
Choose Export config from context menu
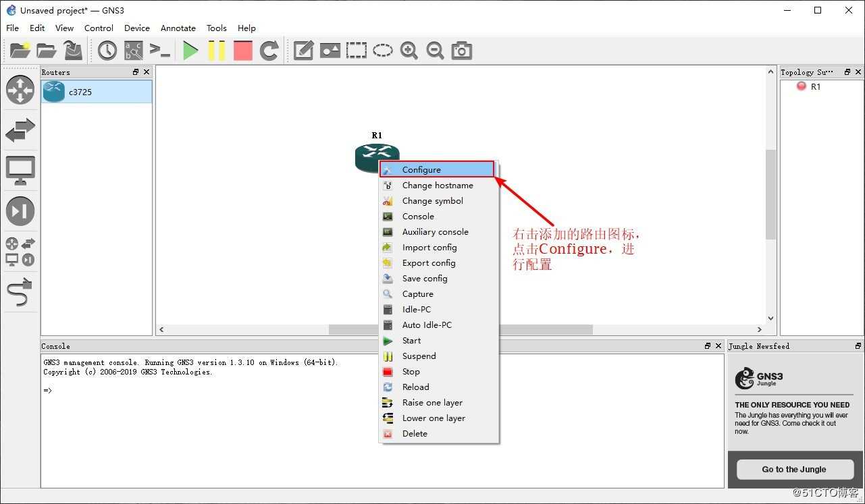coord(438,262)
